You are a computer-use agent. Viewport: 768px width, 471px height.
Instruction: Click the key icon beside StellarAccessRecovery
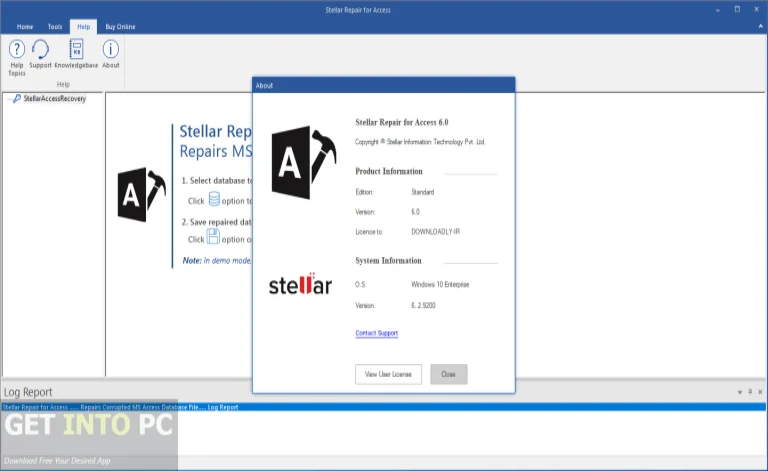tap(17, 98)
